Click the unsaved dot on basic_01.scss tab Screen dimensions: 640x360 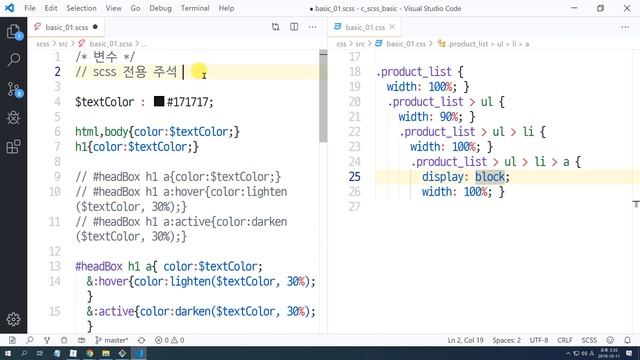click(95, 27)
